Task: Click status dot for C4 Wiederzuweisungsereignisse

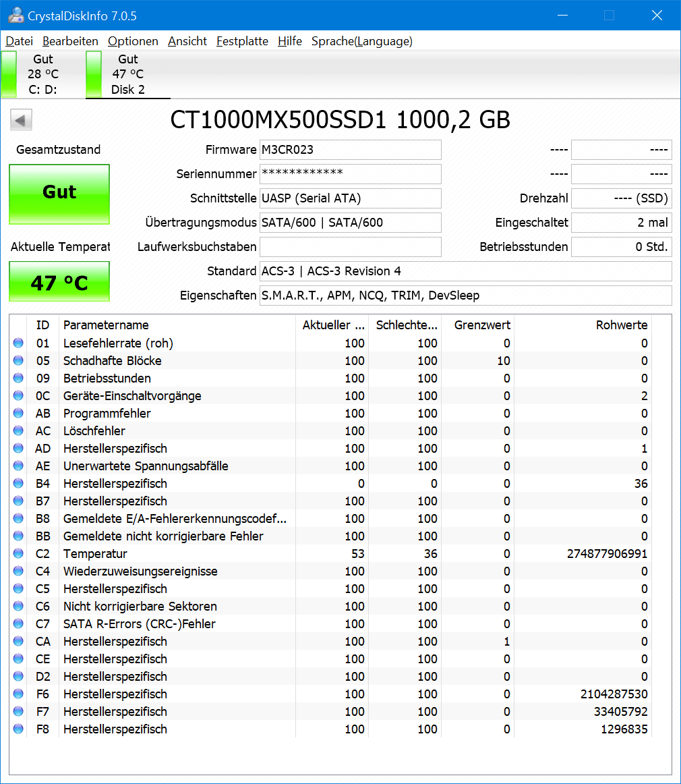Action: coord(18,571)
